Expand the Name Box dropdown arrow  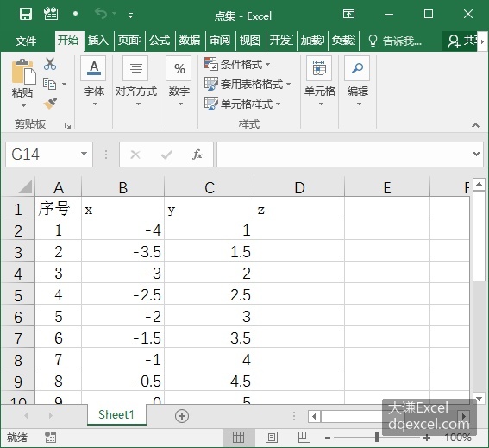[x=84, y=154]
